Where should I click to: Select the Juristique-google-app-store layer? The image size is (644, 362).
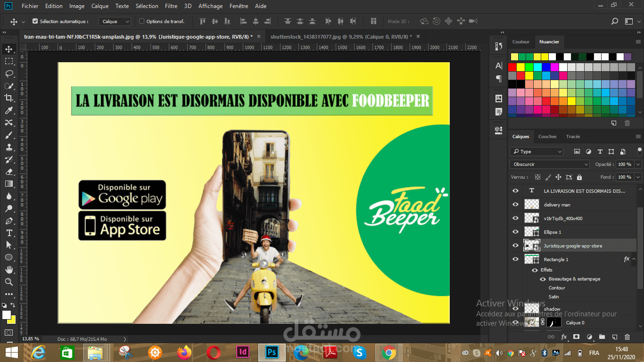572,246
